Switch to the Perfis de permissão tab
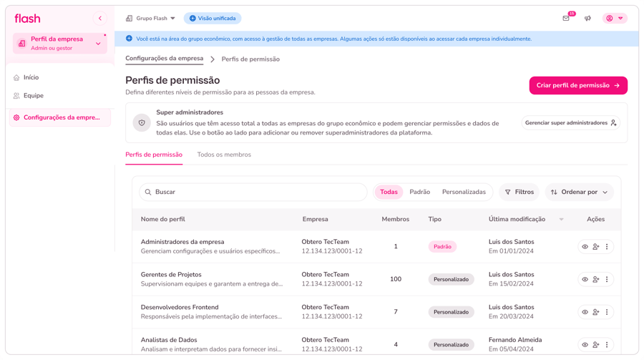644x360 pixels. pyautogui.click(x=154, y=155)
